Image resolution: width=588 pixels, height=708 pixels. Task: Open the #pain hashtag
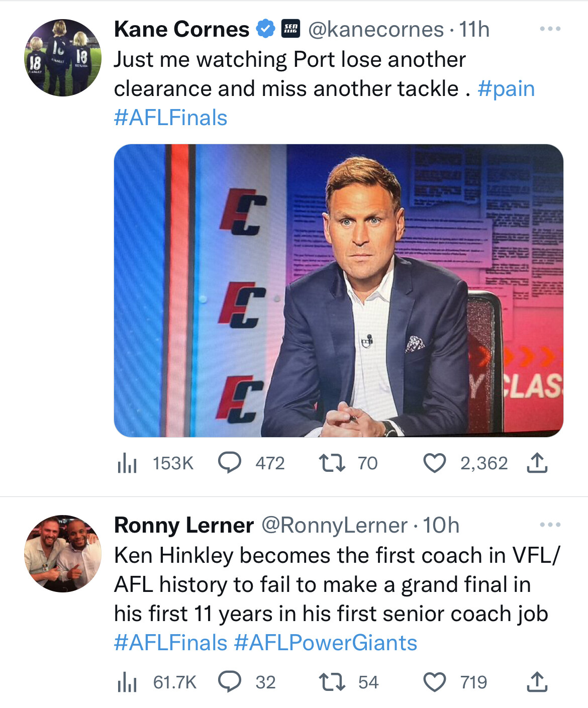[506, 89]
